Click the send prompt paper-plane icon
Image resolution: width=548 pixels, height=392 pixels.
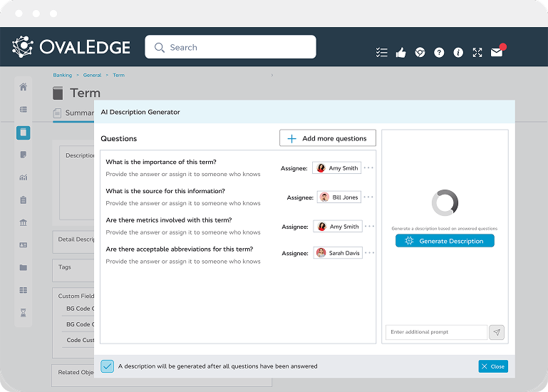497,332
